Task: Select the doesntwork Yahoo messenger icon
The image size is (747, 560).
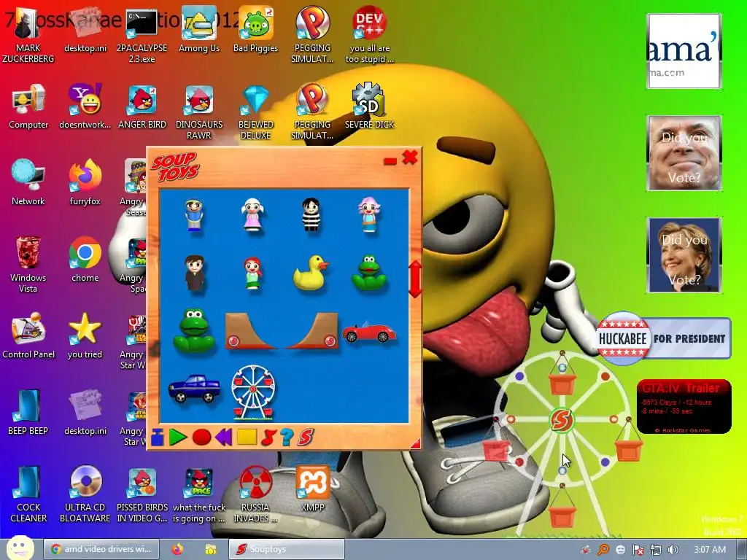Action: pos(85,106)
